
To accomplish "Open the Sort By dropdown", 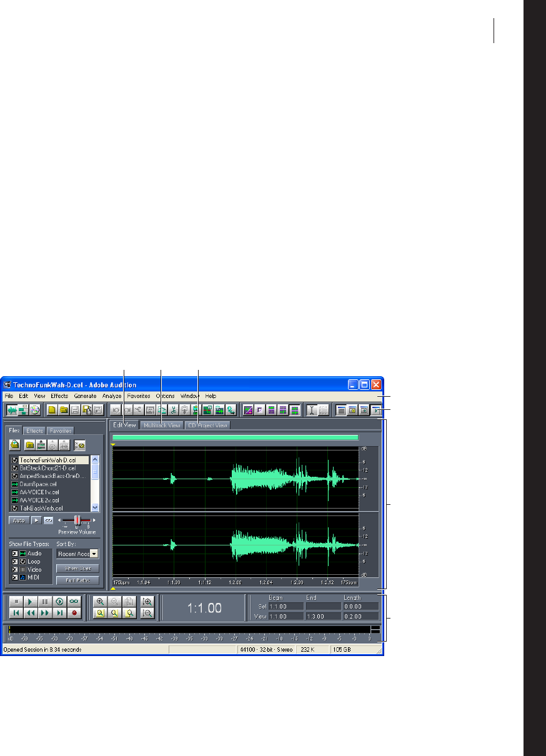I will click(94, 554).
